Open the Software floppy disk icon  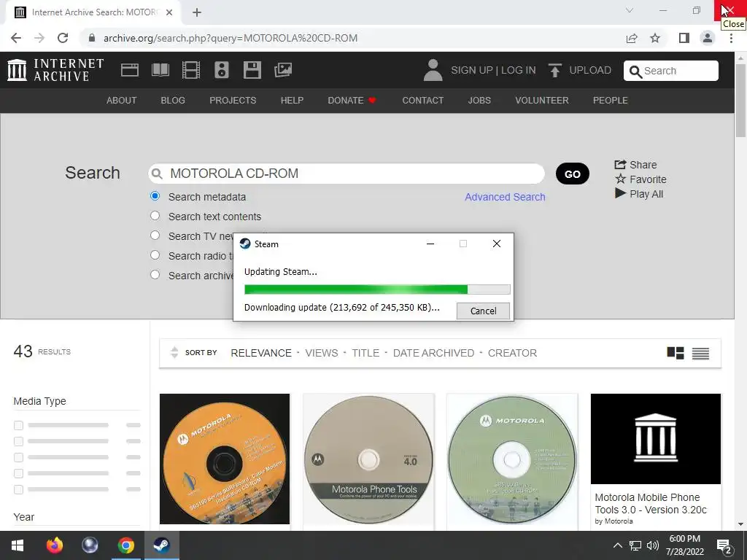tap(252, 70)
